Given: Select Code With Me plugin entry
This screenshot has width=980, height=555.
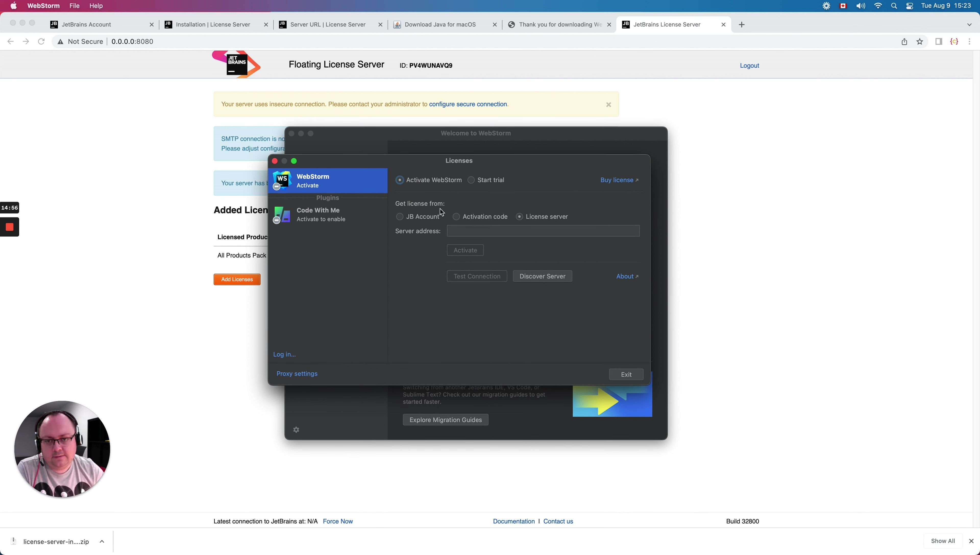Looking at the screenshot, I should tap(328, 215).
